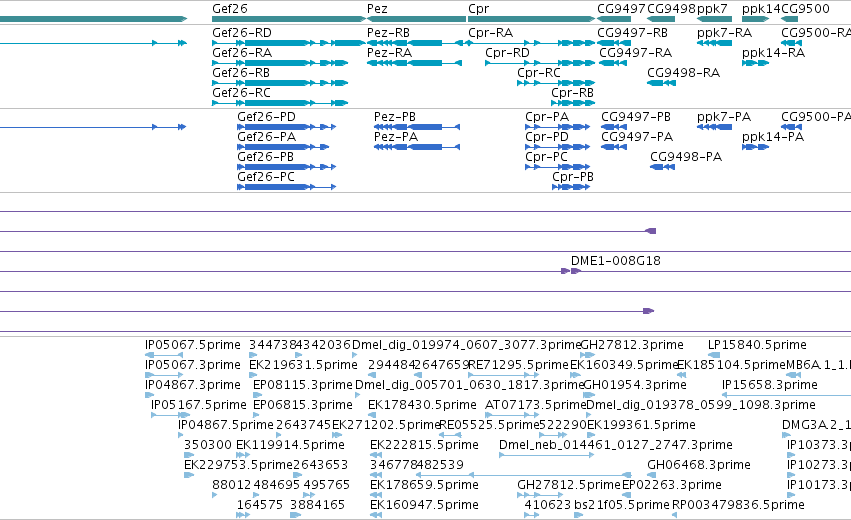
Task: Click the Gef26-PB protein label
Action: coord(265,157)
